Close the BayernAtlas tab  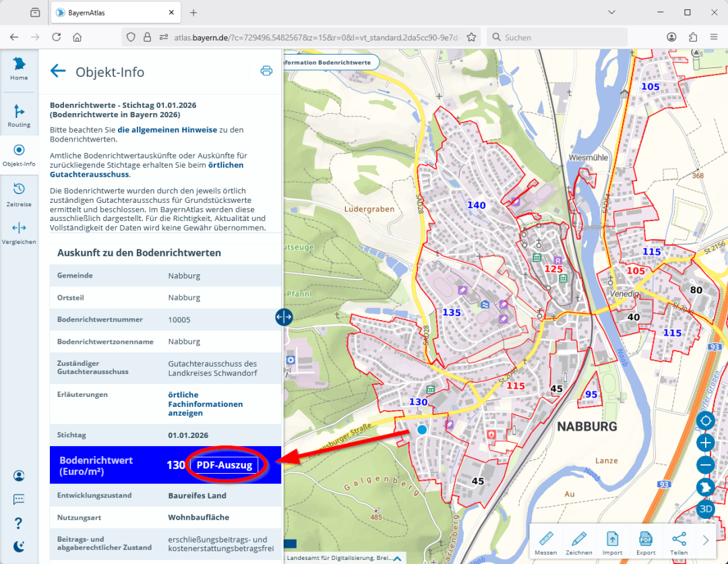171,13
